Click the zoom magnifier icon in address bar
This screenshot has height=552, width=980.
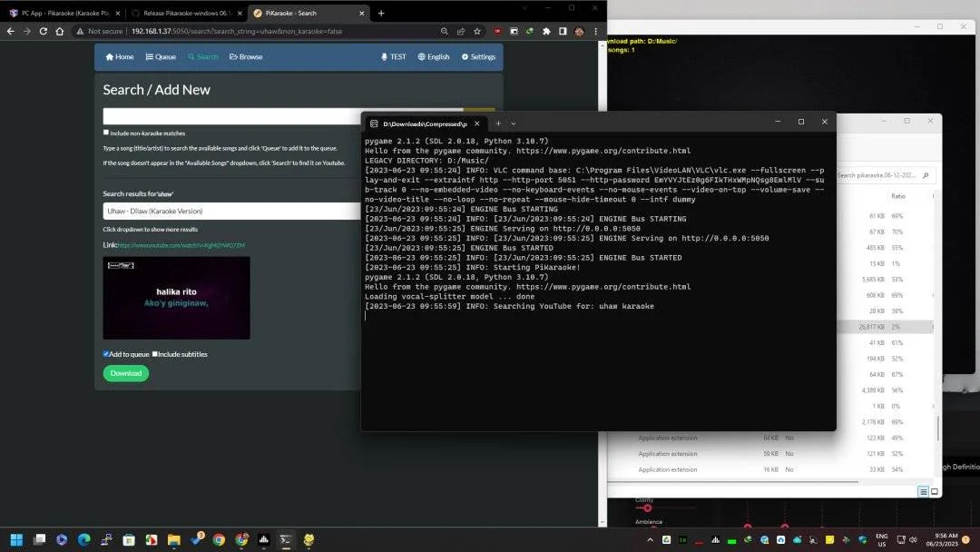(x=445, y=31)
